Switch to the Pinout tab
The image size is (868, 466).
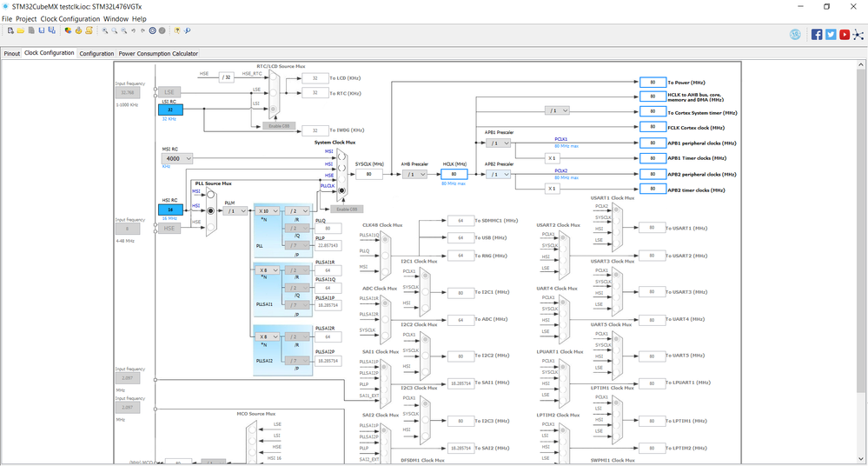coord(12,54)
